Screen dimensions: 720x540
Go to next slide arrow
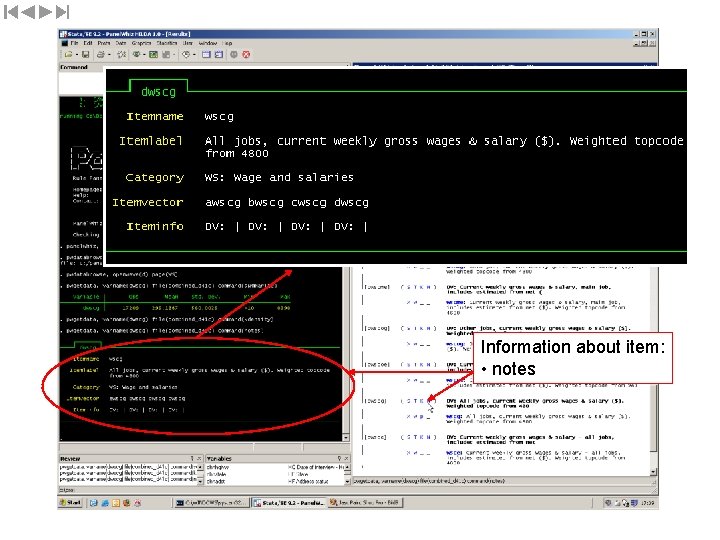click(45, 12)
